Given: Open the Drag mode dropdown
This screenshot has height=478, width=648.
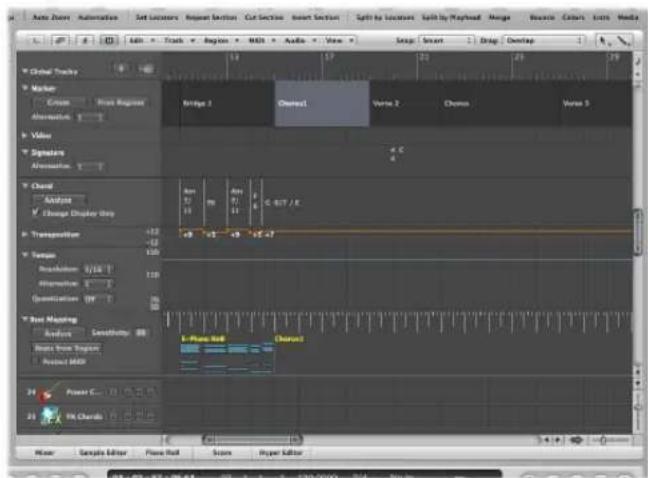Looking at the screenshot, I should (543, 40).
